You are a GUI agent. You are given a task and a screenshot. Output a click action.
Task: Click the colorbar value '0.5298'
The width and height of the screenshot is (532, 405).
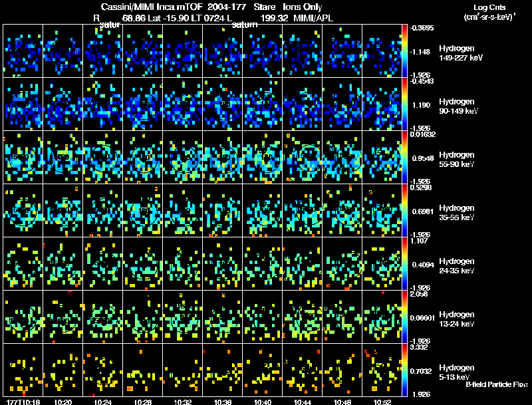(421, 188)
